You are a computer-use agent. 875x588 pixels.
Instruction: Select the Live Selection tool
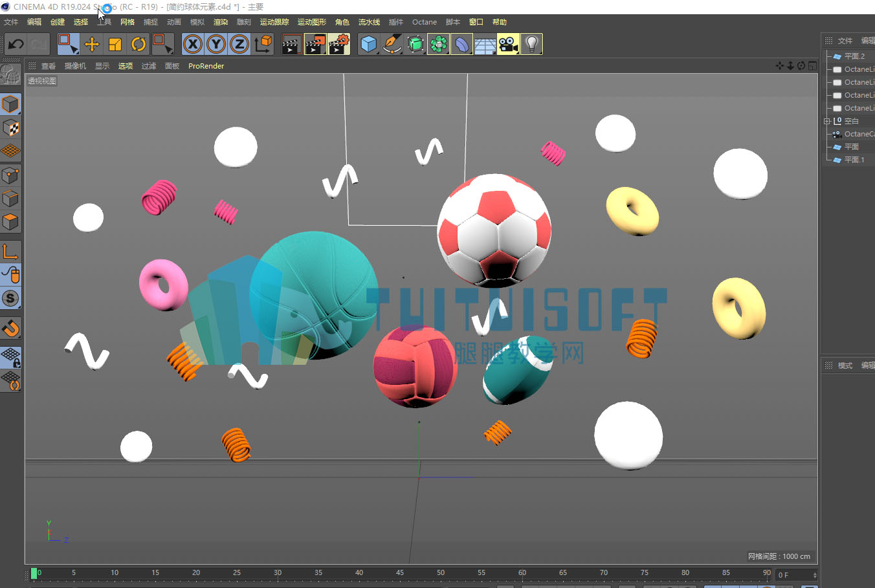tap(68, 44)
